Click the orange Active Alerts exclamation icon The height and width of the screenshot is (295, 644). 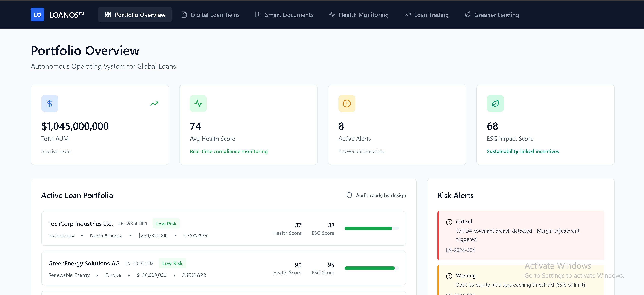click(347, 104)
